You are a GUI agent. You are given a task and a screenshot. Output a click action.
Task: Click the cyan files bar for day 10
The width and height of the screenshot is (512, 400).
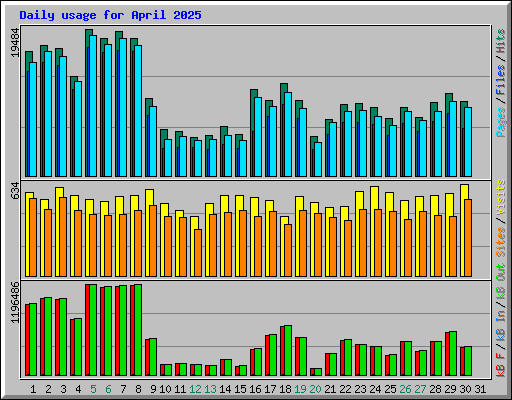(x=168, y=158)
